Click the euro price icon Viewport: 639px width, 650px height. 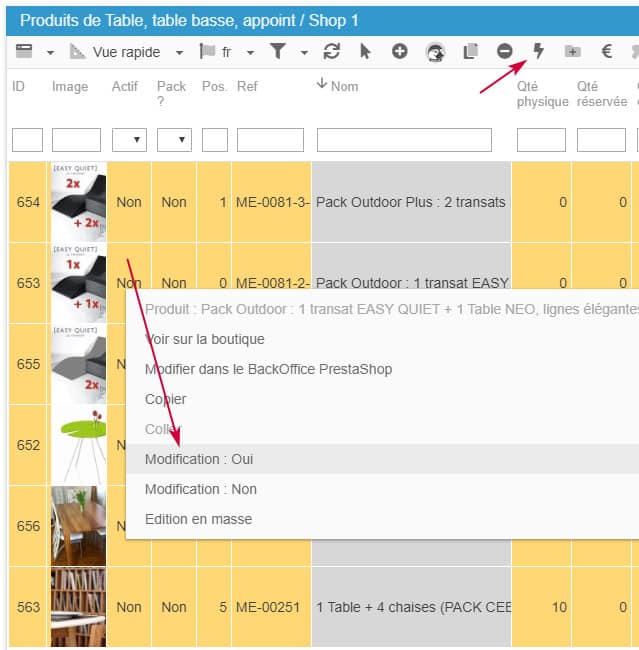(x=606, y=51)
